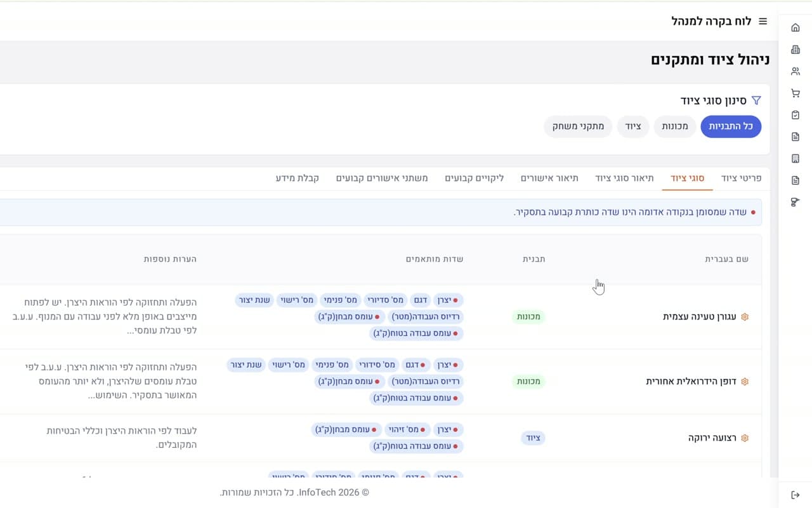The height and width of the screenshot is (508, 812).
Task: Click עומס מבחן(ק"ג) tag in דופן הידראולית אחורית row
Action: click(350, 382)
